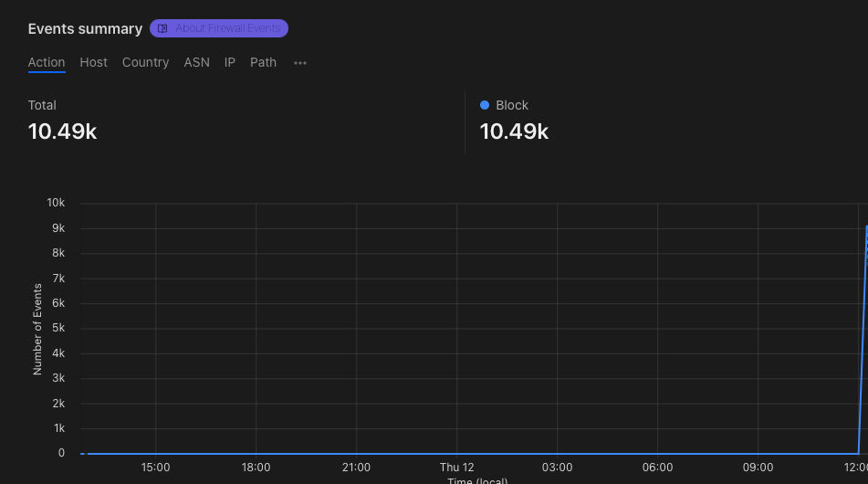Click the Events summary heading
This screenshot has height=484, width=868.
pyautogui.click(x=85, y=28)
